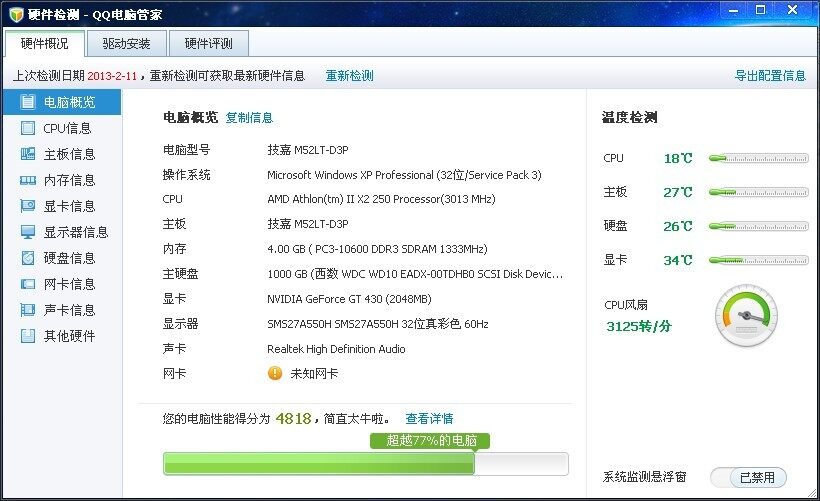
Task: Click the 其他硬件 sidebar icon
Action: (x=28, y=336)
